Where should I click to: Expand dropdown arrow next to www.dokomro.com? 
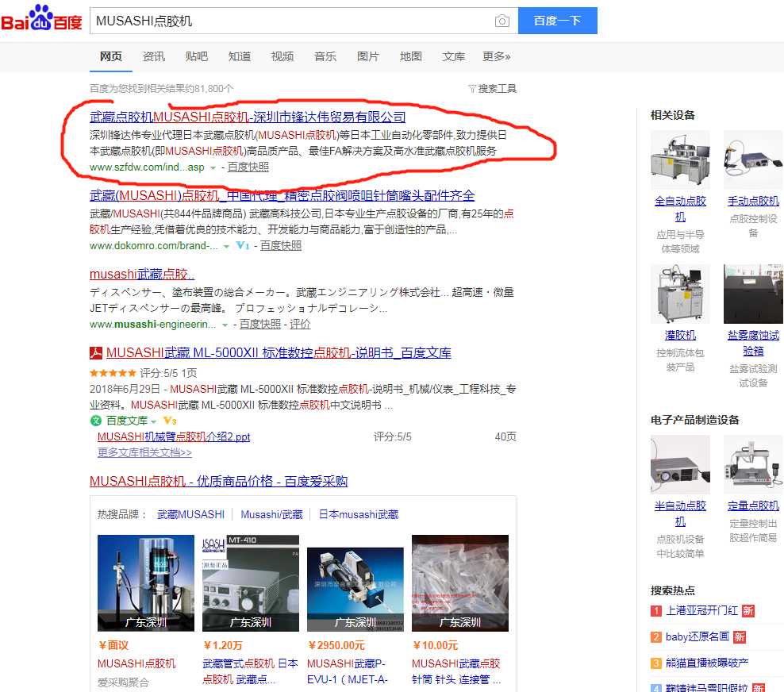click(226, 246)
